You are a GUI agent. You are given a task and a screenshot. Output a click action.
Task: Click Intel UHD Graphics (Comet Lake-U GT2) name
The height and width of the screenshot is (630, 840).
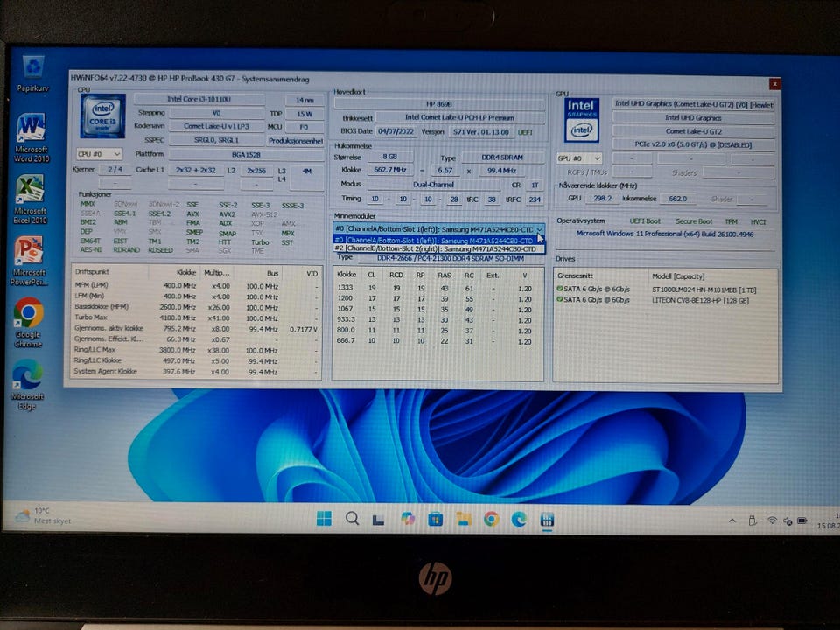[x=694, y=104]
